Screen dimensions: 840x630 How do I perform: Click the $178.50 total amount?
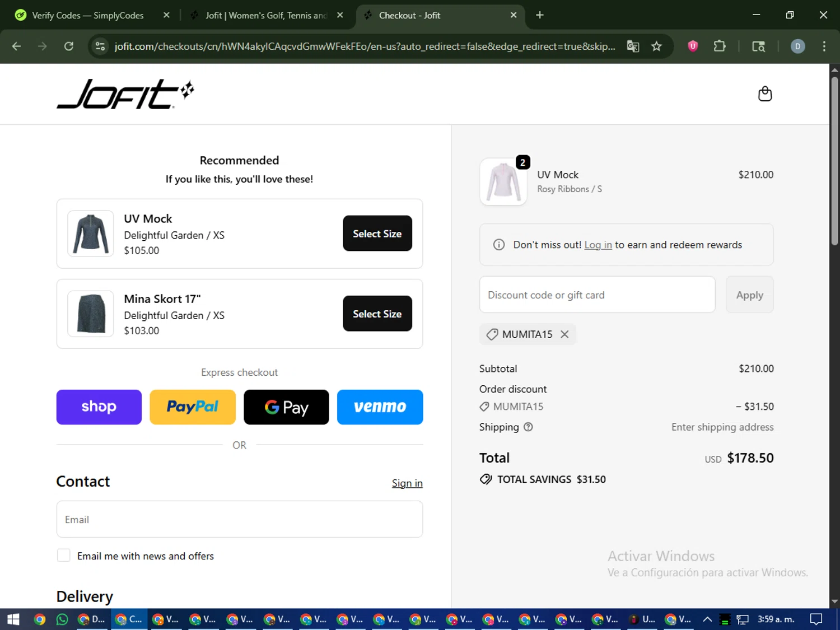(x=750, y=458)
